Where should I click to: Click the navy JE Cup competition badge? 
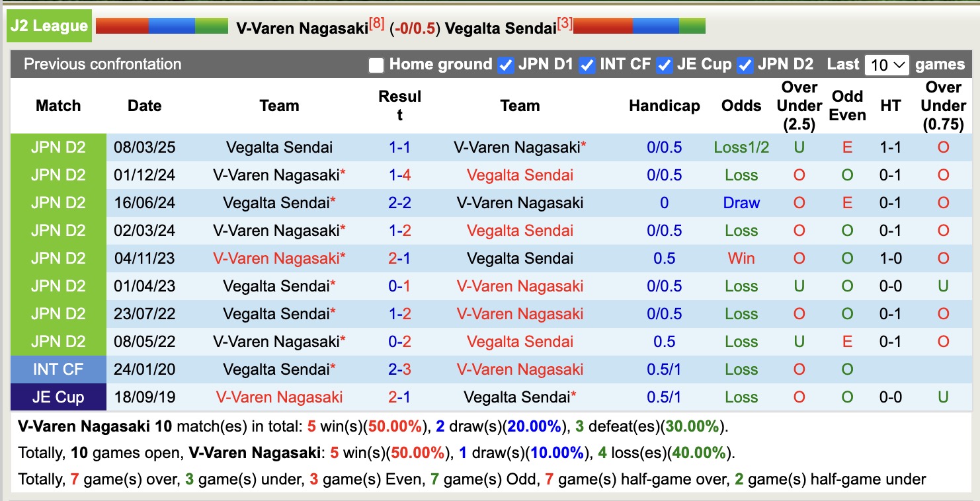[x=58, y=397]
